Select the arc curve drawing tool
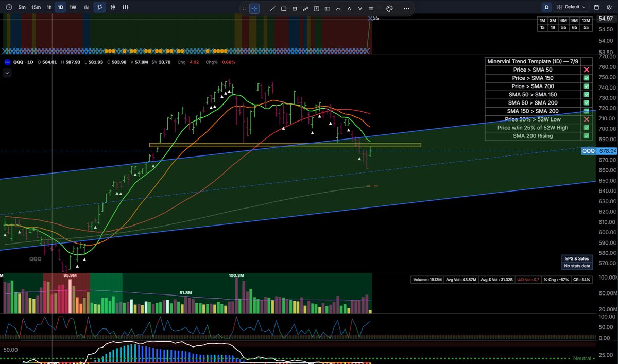 (338, 8)
